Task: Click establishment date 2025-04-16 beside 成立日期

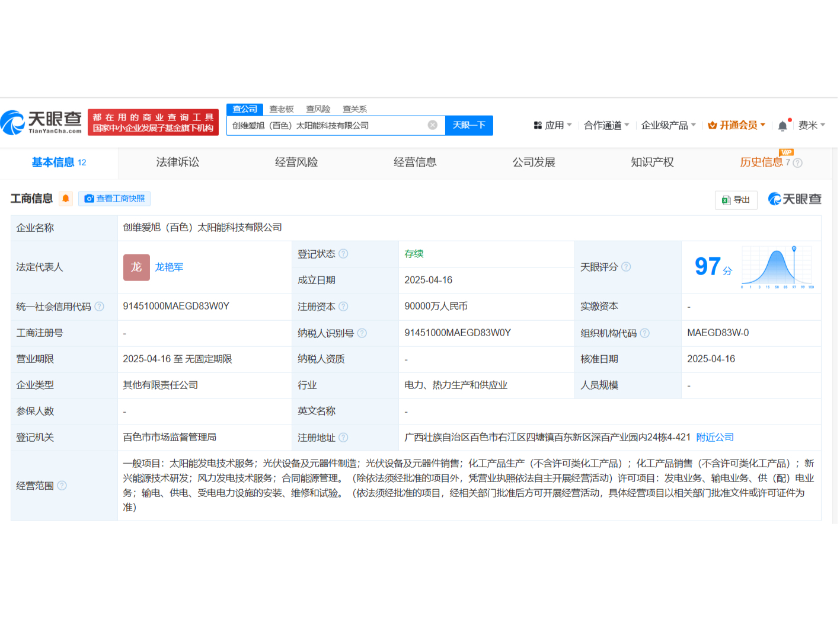Action: [429, 280]
